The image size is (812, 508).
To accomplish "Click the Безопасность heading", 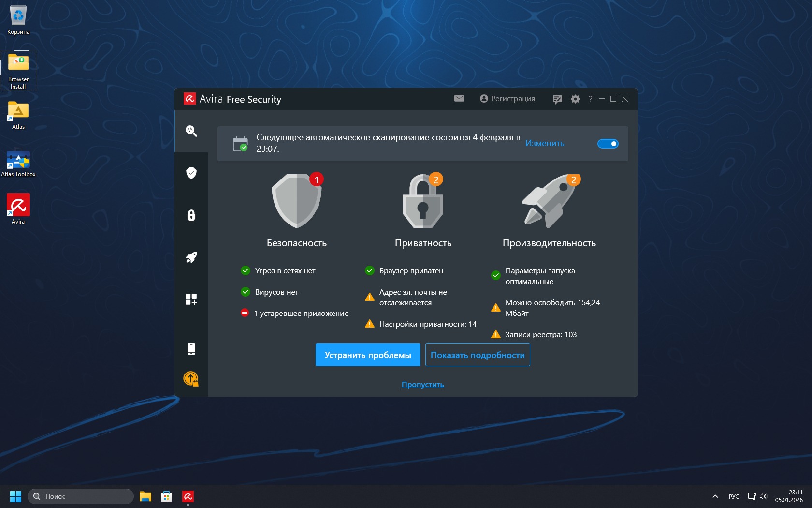I will pyautogui.click(x=297, y=243).
